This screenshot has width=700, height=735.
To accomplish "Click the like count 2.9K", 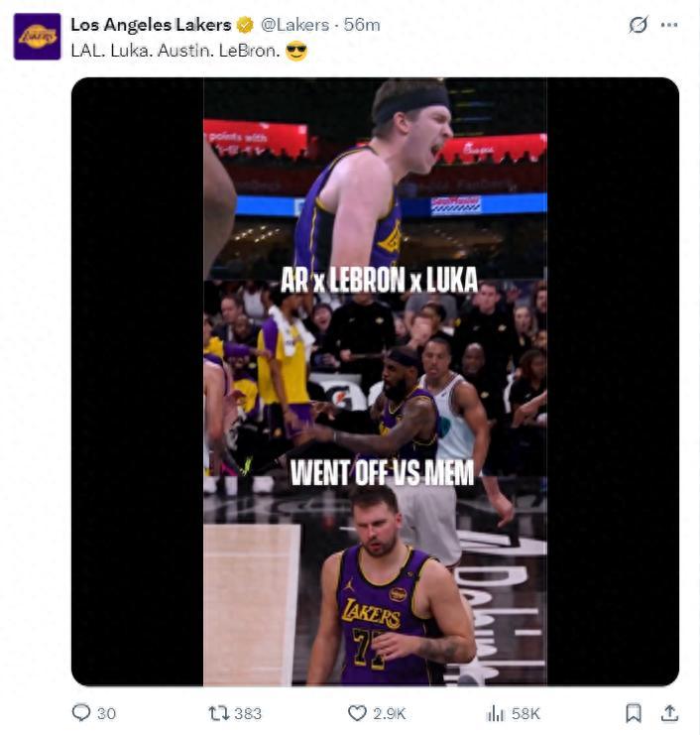I will (x=389, y=713).
